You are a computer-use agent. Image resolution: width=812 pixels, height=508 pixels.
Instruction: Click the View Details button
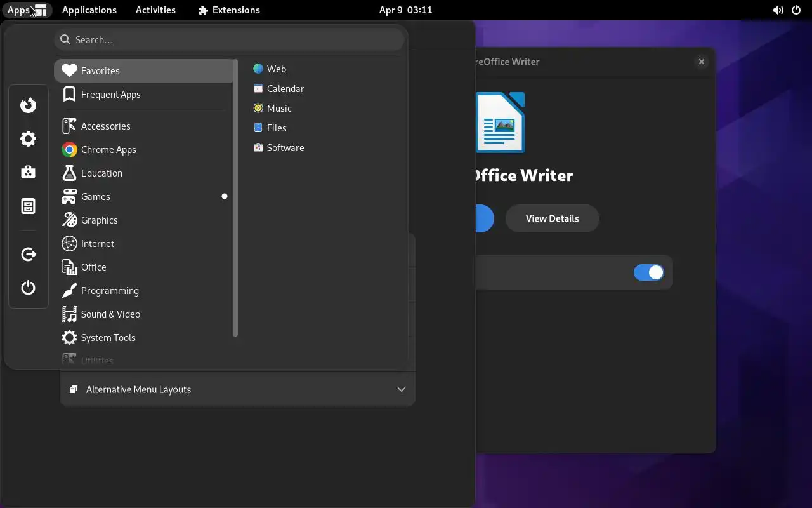[552, 218]
